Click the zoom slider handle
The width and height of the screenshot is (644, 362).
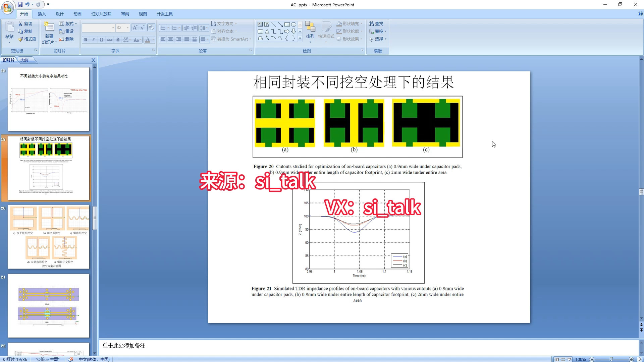[x=611, y=359]
